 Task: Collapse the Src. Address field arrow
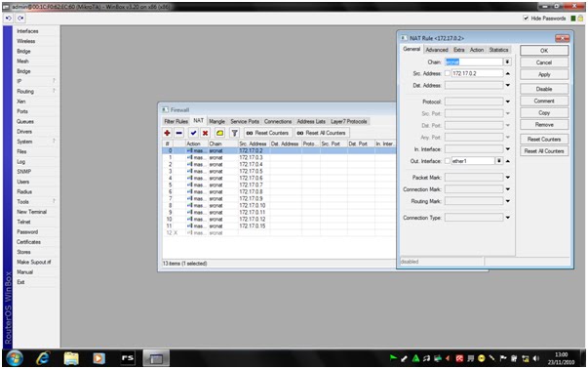(508, 73)
